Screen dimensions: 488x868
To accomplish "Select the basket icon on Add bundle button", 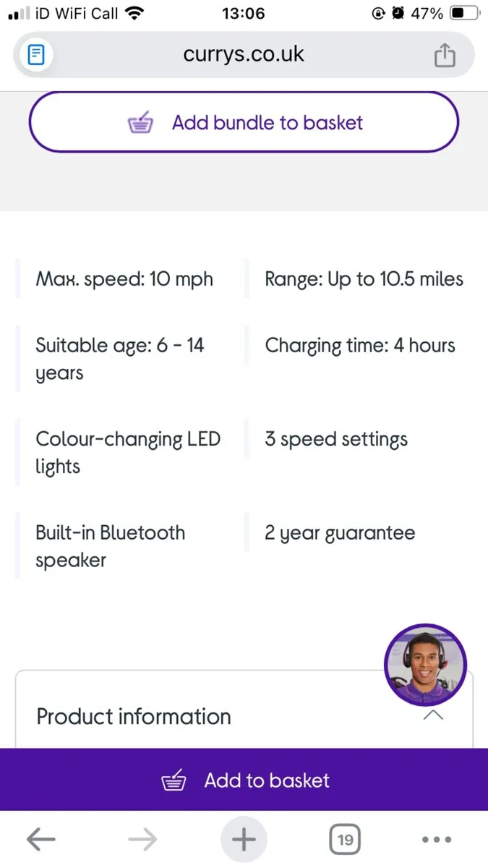I will pyautogui.click(x=140, y=123).
